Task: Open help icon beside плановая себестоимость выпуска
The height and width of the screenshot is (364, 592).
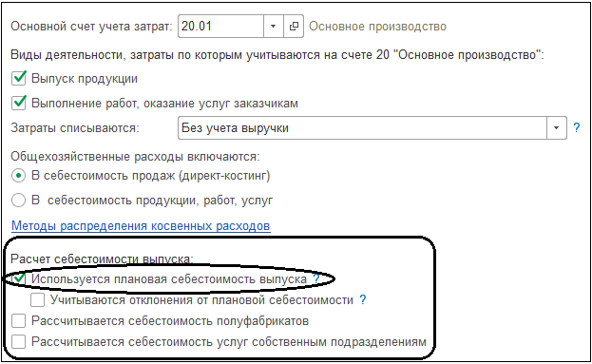Action: [x=316, y=279]
